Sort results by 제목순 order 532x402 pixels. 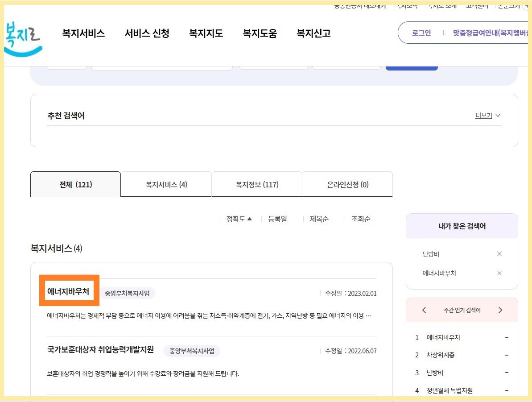click(318, 219)
